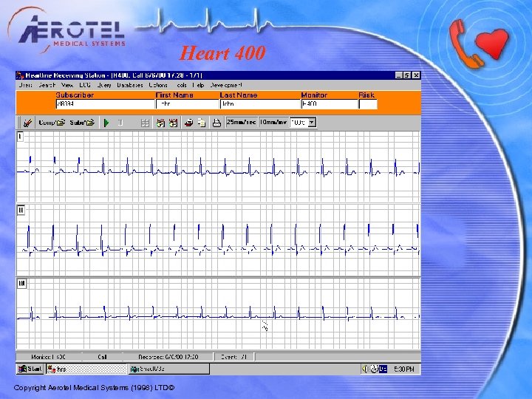
Task: Click the Last Name input field
Action: click(x=260, y=104)
